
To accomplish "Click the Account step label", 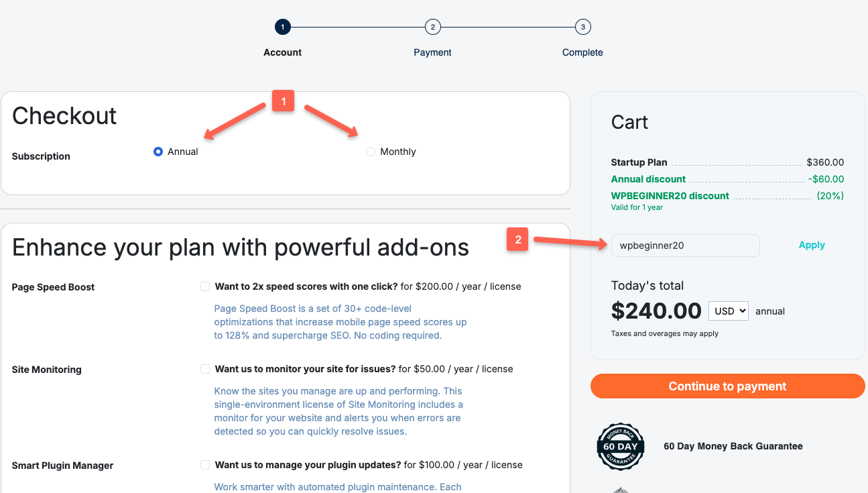I will click(282, 52).
